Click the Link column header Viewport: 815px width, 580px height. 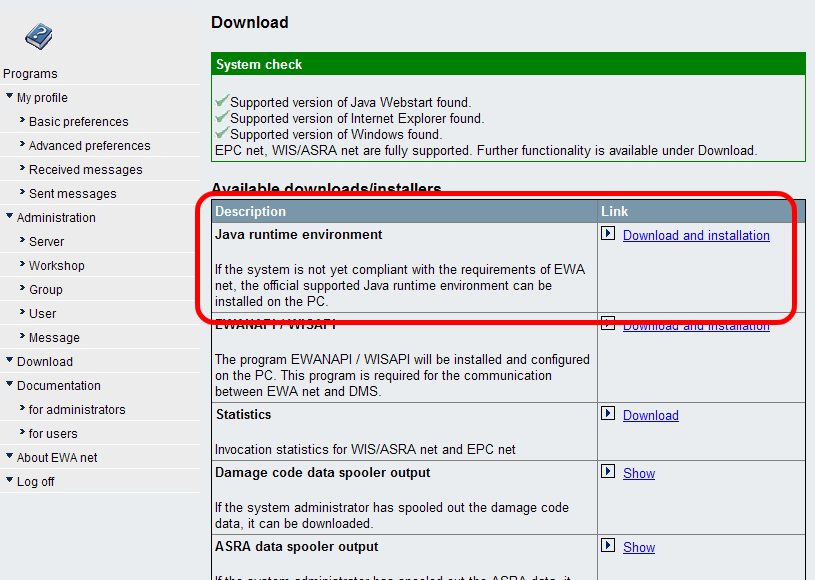[614, 212]
